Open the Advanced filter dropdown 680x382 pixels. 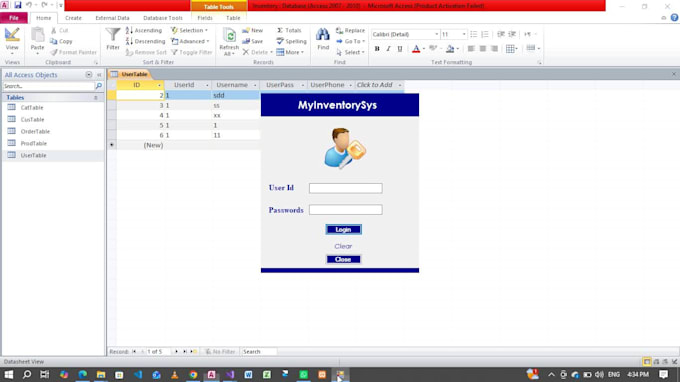[x=190, y=41]
